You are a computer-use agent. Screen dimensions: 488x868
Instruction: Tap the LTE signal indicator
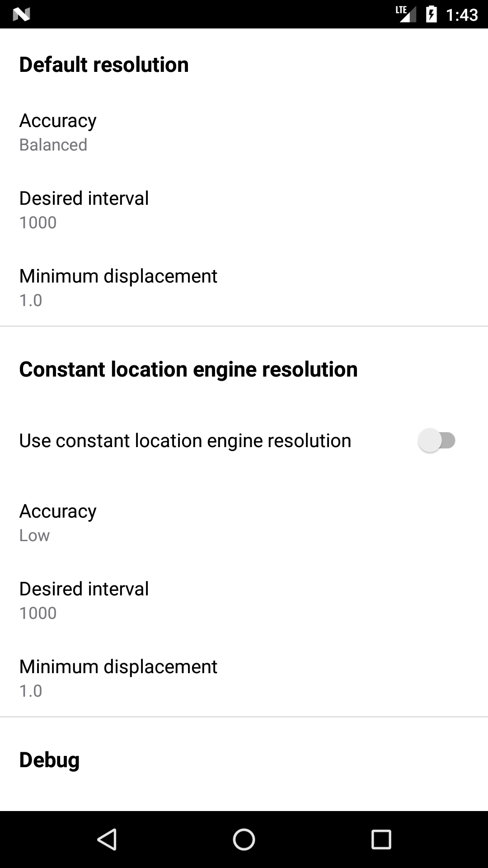(x=405, y=14)
